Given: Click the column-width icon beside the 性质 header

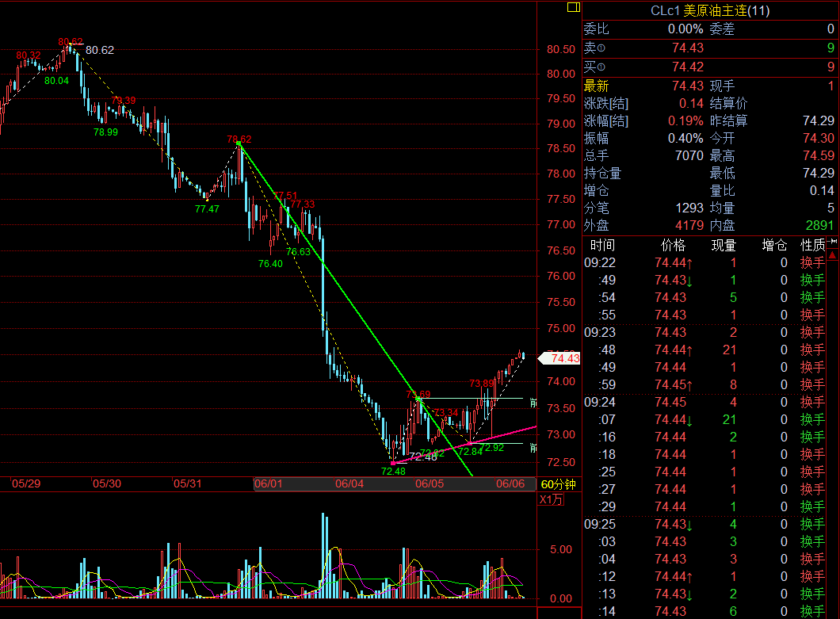Looking at the screenshot, I should (833, 242).
